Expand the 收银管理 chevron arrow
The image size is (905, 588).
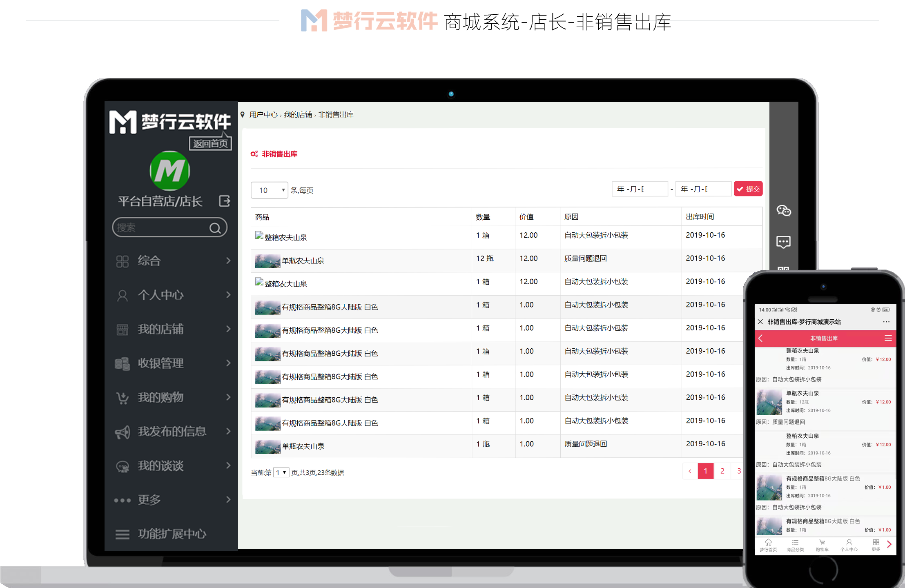228,363
